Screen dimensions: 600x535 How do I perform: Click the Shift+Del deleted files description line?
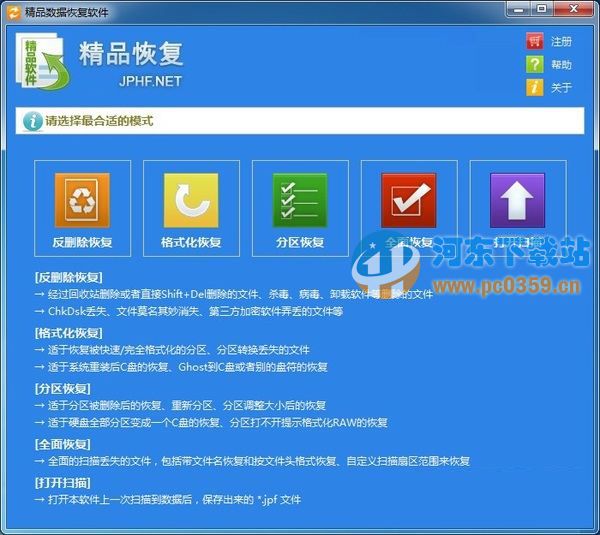[x=234, y=294]
